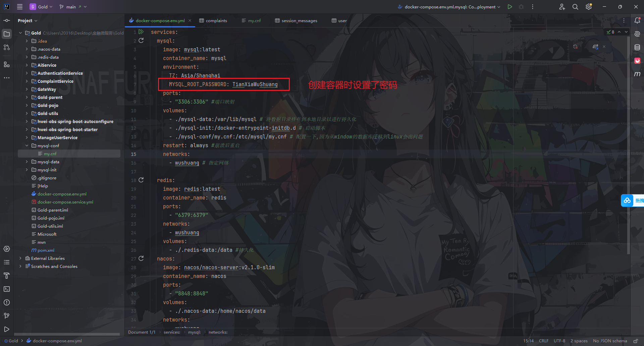Expand the GateWay module folder
The height and width of the screenshot is (346, 644).
(27, 89)
